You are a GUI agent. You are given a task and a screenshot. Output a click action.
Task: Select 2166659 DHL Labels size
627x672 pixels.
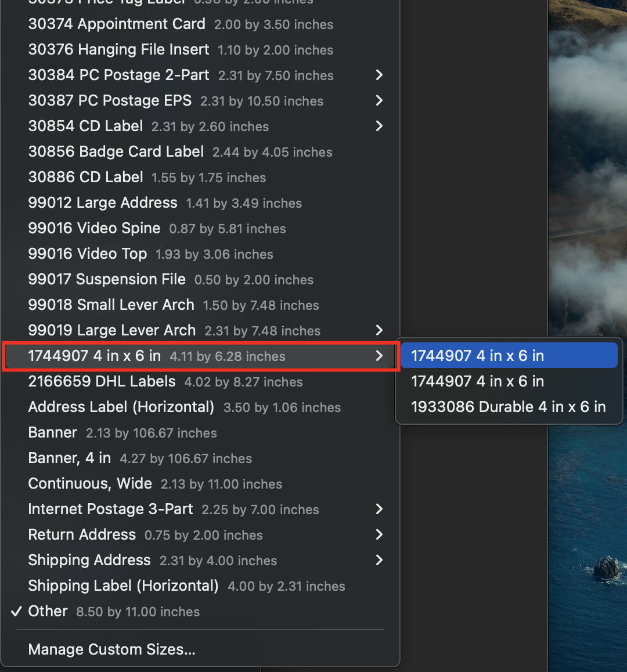[102, 381]
